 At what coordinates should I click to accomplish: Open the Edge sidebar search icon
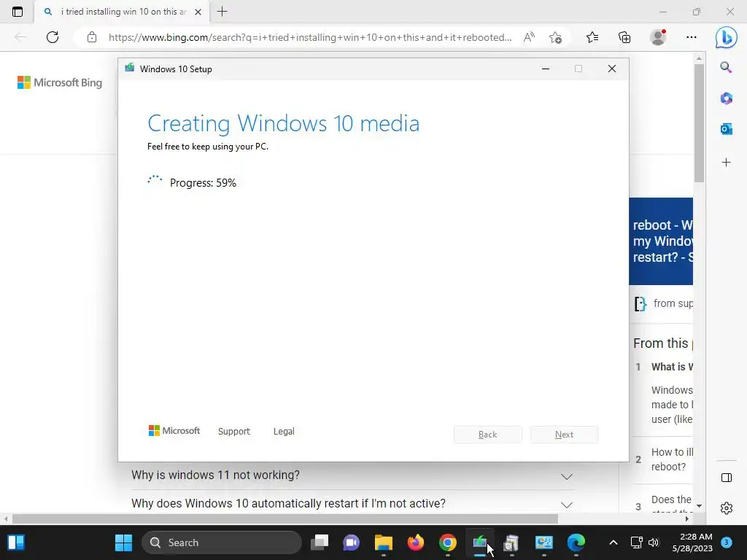[x=726, y=68]
